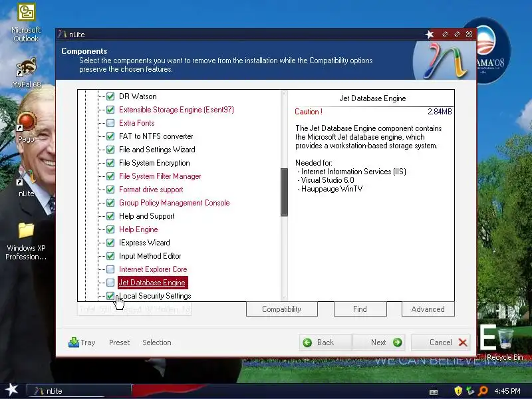Click the Advanced button
532x399 pixels.
click(x=428, y=309)
